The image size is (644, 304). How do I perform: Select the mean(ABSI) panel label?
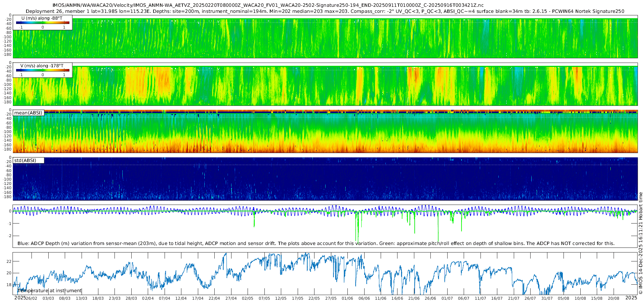(x=28, y=113)
